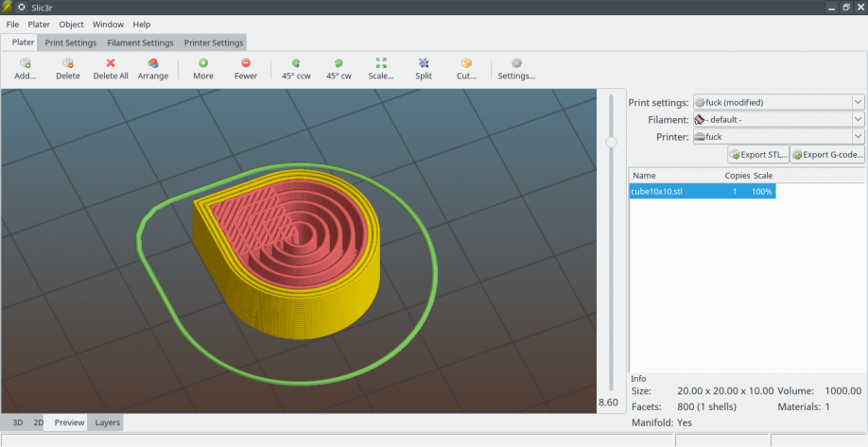Click the Scale column header

[763, 176]
